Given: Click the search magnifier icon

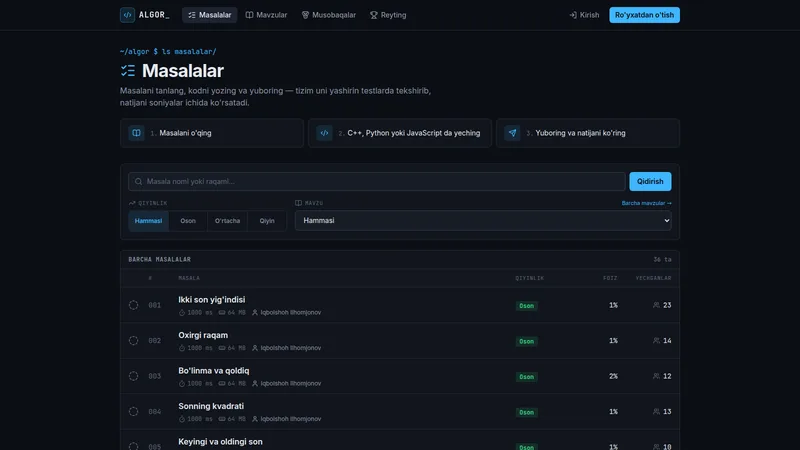Looking at the screenshot, I should tap(138, 181).
